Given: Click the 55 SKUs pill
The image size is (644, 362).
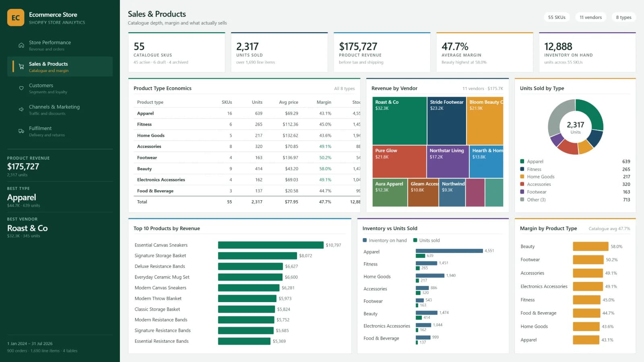Looking at the screenshot, I should (x=557, y=17).
